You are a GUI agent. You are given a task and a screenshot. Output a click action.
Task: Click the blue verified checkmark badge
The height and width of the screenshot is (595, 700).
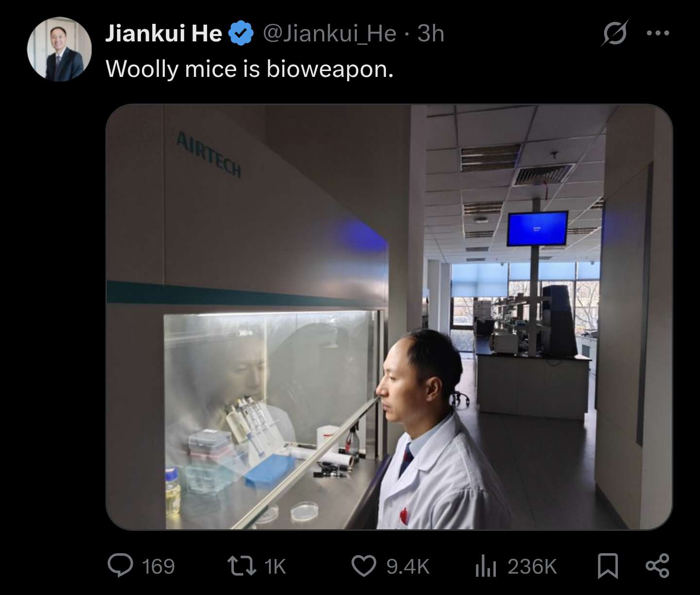(x=241, y=34)
